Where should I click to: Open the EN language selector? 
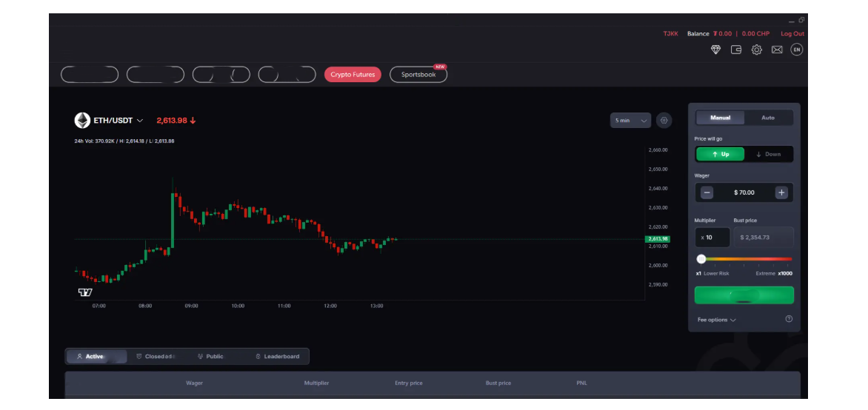pos(797,50)
